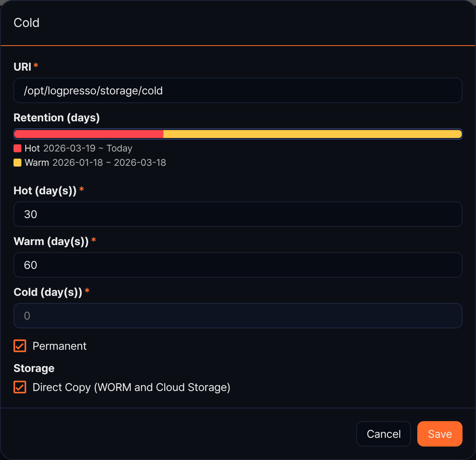Click the 'Cold' dialog title
476x460 pixels.
[27, 23]
